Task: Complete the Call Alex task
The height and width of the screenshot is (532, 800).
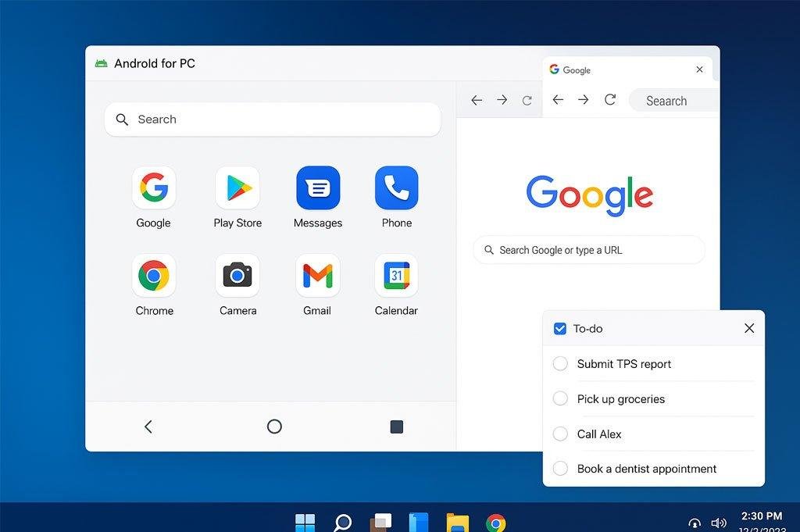Action: [x=559, y=434]
